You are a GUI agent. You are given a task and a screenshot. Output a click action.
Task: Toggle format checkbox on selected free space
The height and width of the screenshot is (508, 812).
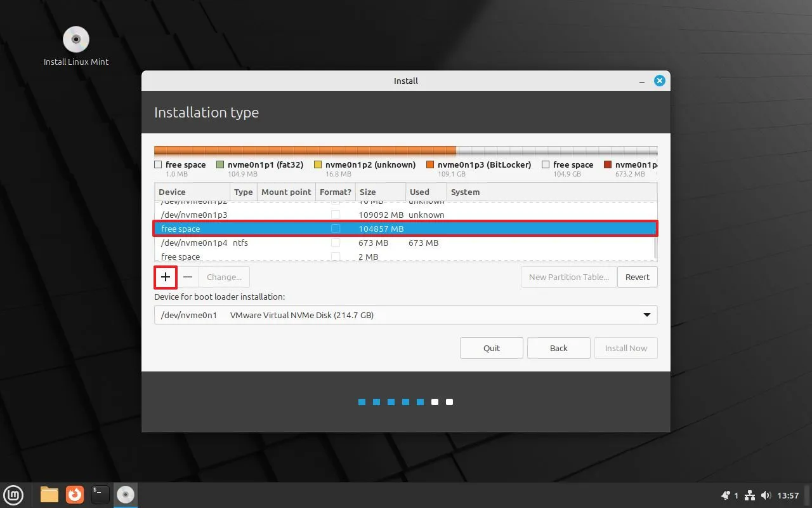click(336, 229)
